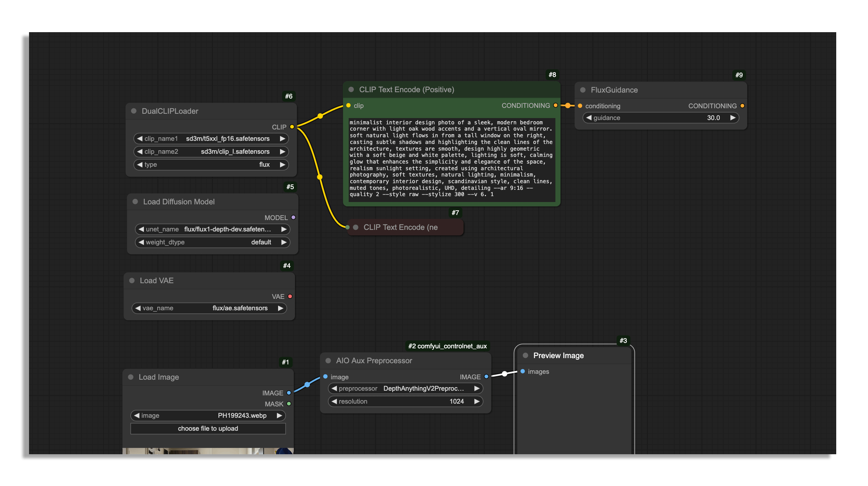The width and height of the screenshot is (868, 486).
Task: Collapse the FluxGuidance node via title dot
Action: pos(583,90)
